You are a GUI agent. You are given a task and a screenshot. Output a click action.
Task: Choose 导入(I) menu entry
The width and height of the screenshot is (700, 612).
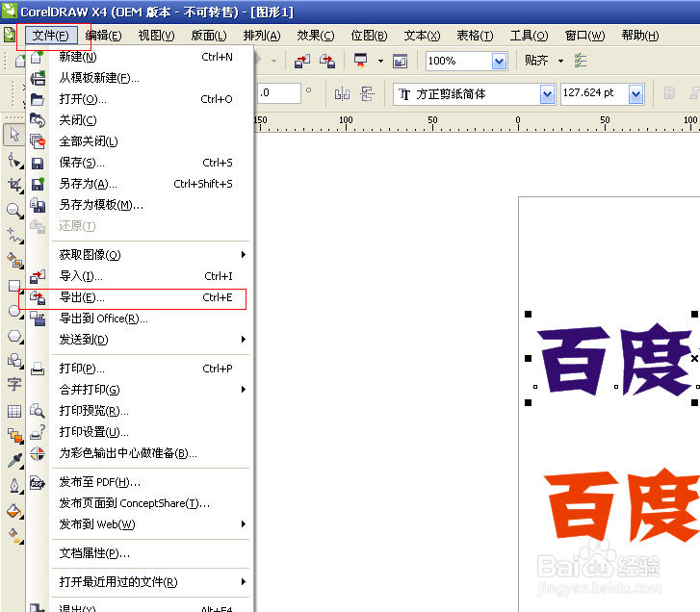point(140,276)
